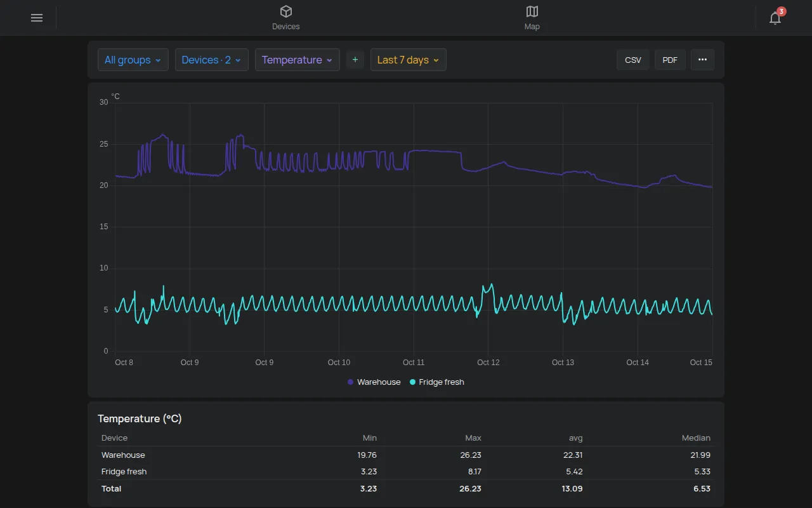812x508 pixels.
Task: Open the three-dots more options menu
Action: click(702, 60)
